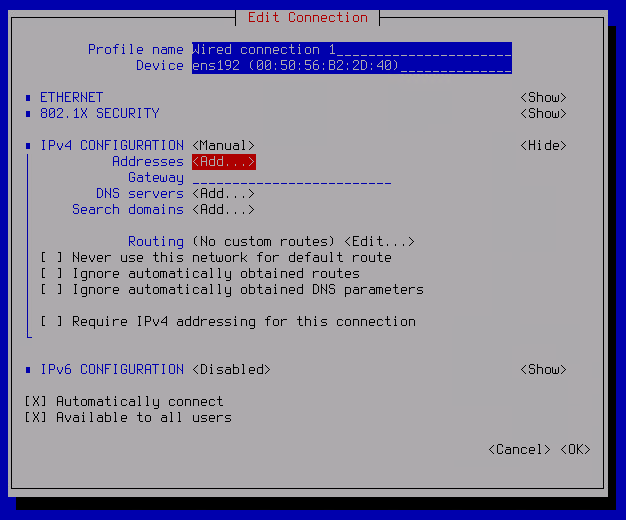Uncheck 'Automatically connect' option
Screen dimensions: 626x520
click(x=36, y=401)
